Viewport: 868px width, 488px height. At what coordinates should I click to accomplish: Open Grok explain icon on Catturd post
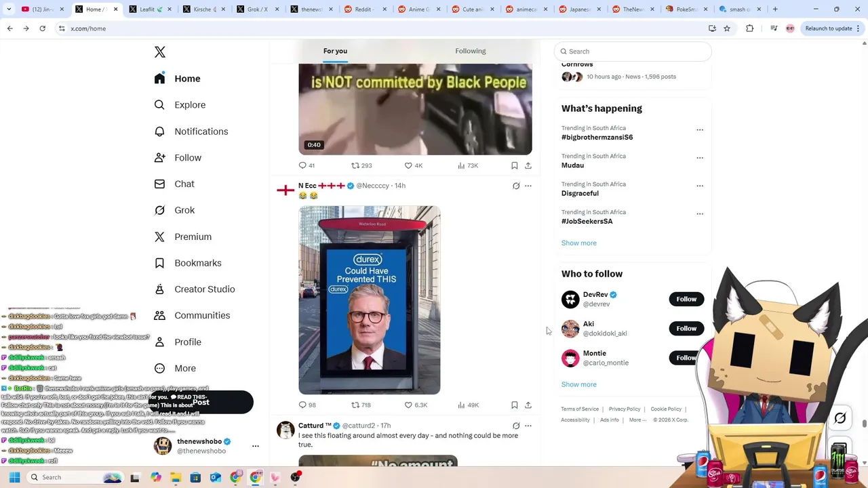click(516, 426)
